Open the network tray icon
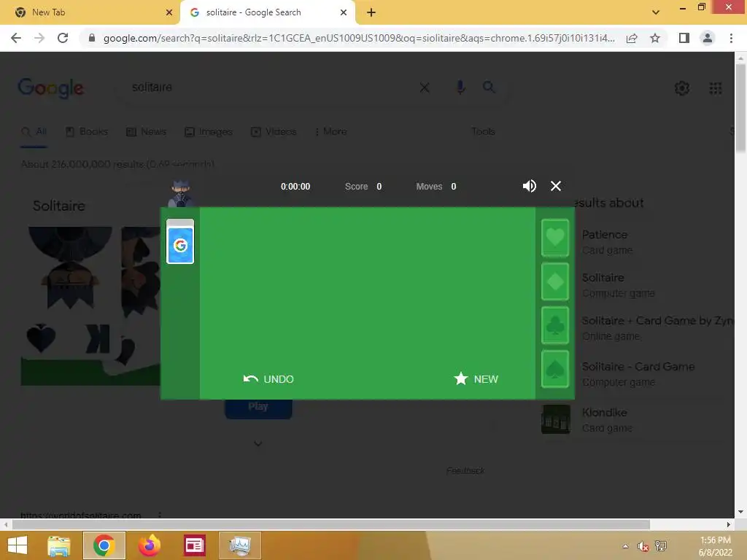 [x=661, y=546]
